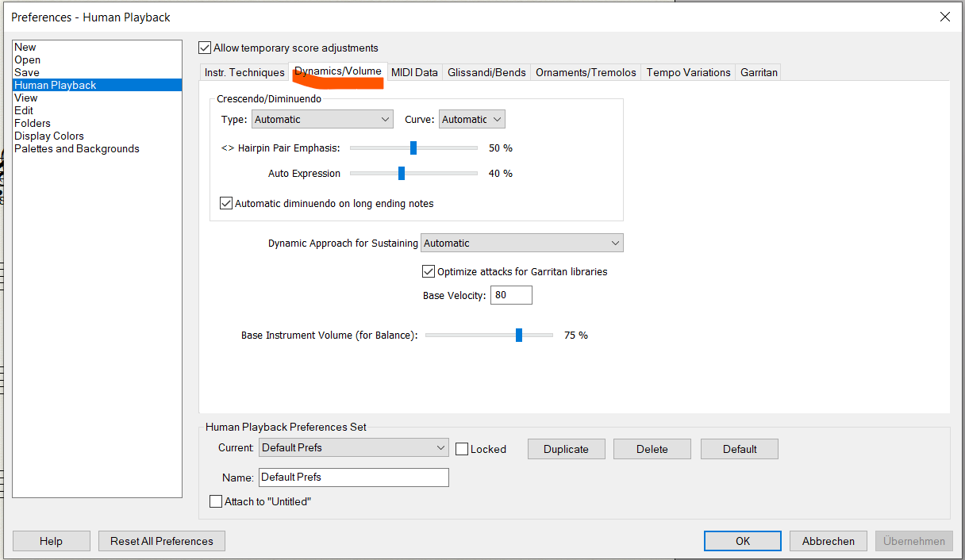
Task: Open the Current preferences set dropdown
Action: pyautogui.click(x=354, y=448)
